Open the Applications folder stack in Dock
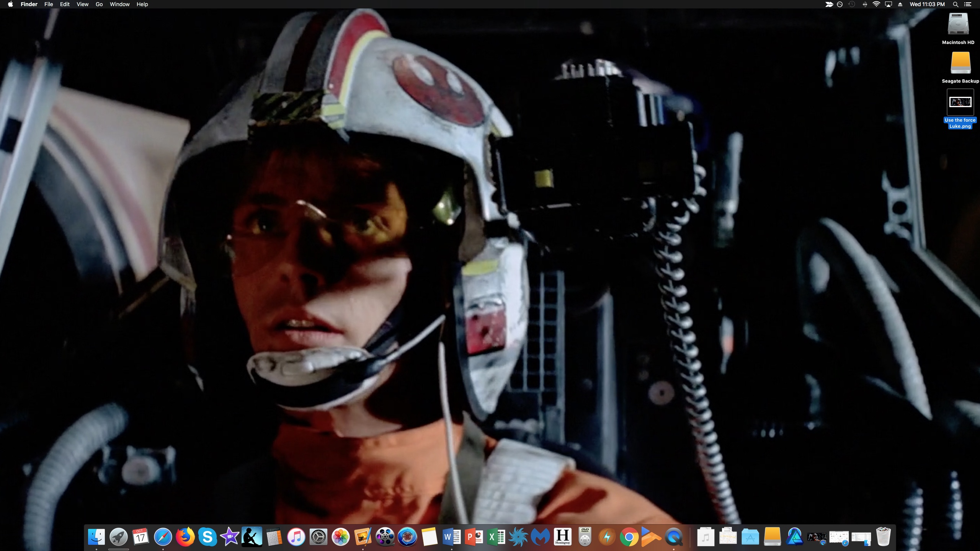Viewport: 980px width, 551px height. pos(750,537)
